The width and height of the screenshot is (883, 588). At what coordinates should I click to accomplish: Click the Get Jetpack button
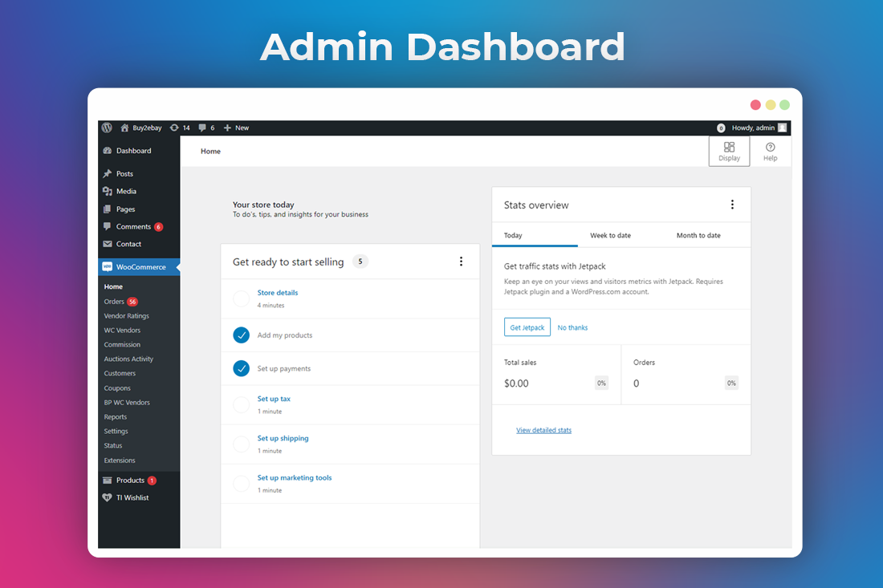click(x=527, y=326)
